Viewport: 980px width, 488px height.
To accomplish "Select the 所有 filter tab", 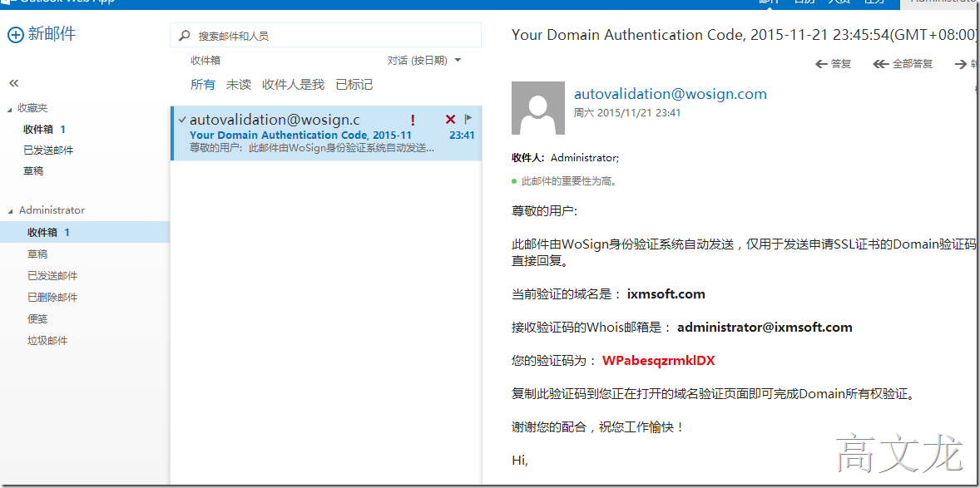I will click(202, 84).
